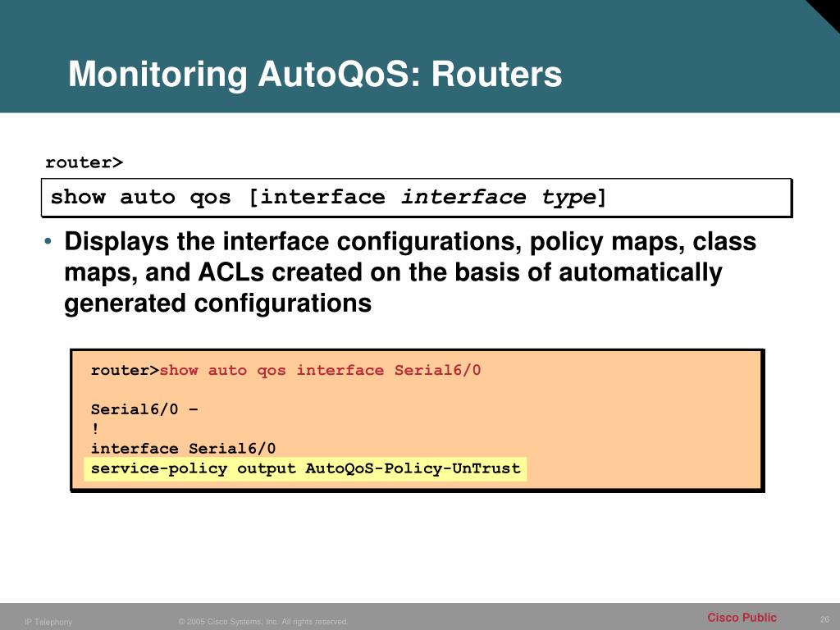Viewport: 840px width, 630px height.
Task: Click the highlighted "service-policy output AutoQoS-Policy-UnTrust" line
Action: (305, 468)
